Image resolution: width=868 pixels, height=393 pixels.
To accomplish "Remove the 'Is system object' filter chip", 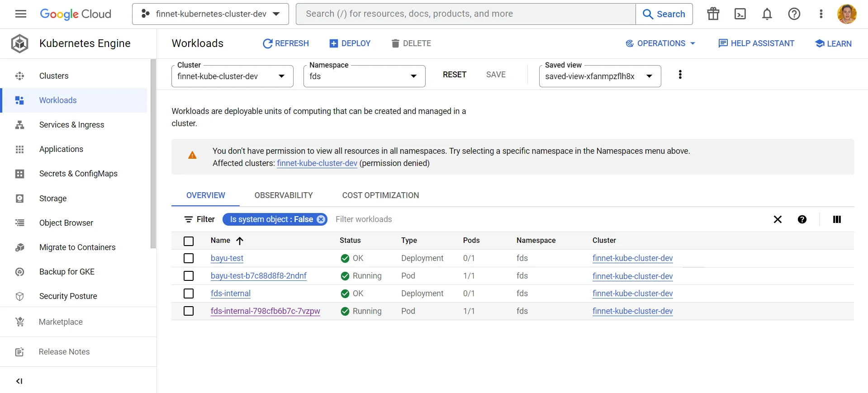I will click(321, 219).
